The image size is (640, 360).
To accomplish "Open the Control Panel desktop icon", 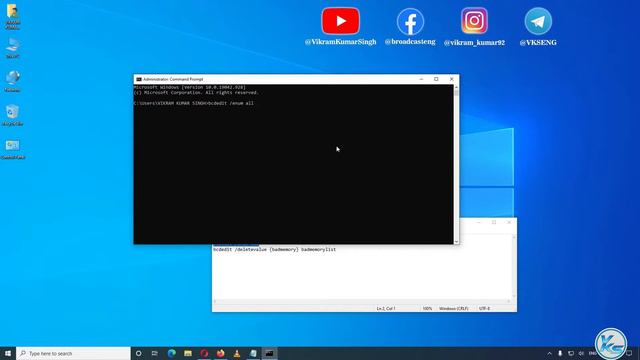I will pyautogui.click(x=13, y=149).
